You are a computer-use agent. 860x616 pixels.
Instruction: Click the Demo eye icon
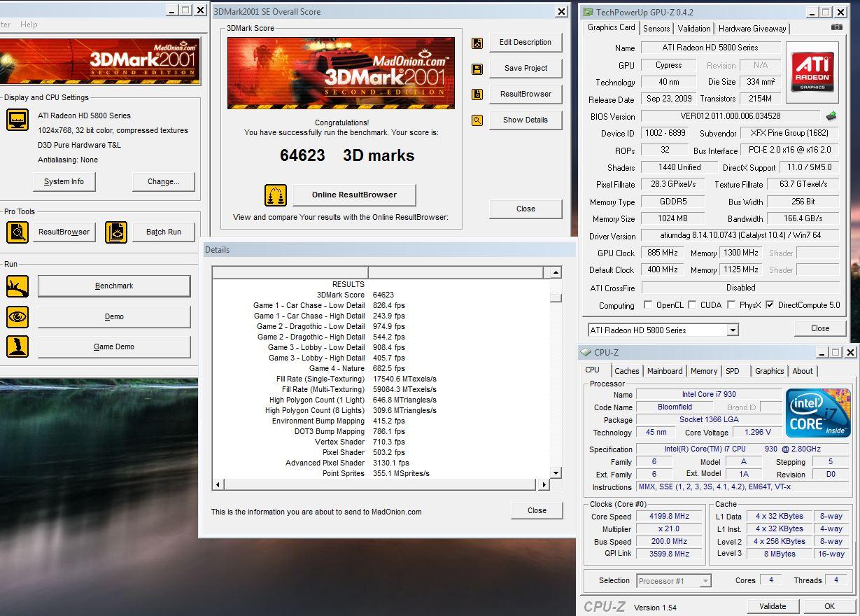(x=17, y=316)
